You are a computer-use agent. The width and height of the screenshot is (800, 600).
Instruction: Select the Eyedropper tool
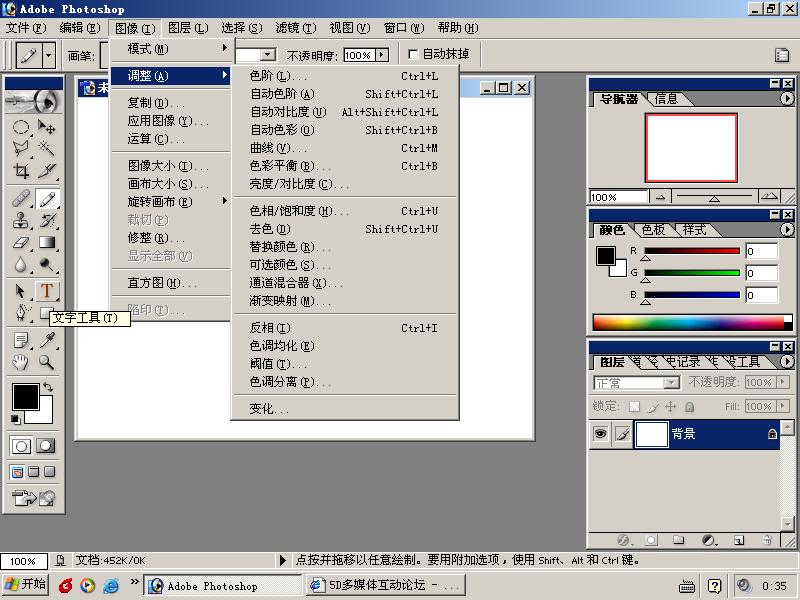click(x=46, y=340)
